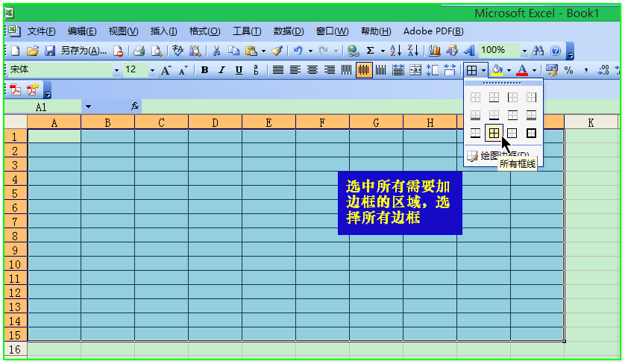Expand the font size dropdown
Image resolution: width=625 pixels, height=364 pixels.
pyautogui.click(x=152, y=70)
